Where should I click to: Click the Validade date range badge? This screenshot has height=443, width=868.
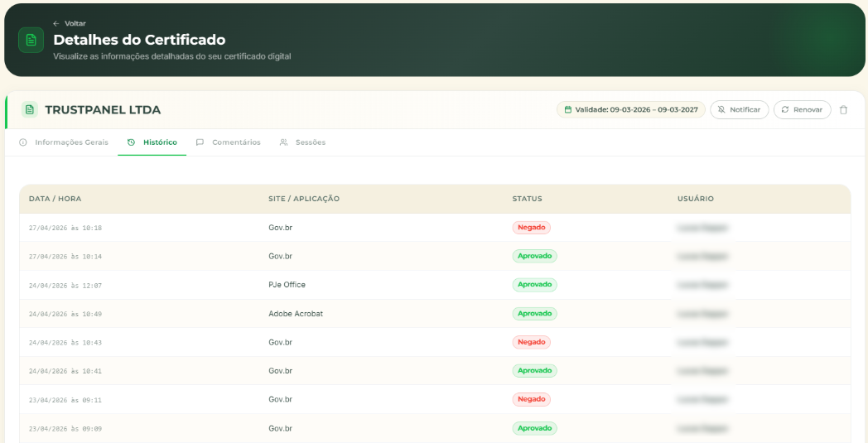(x=630, y=109)
